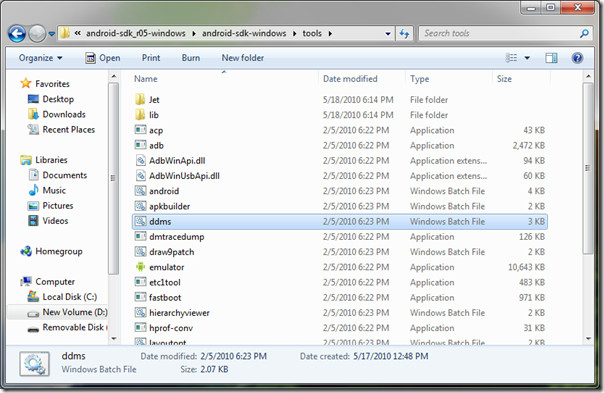Click the Forward navigation arrow

[x=37, y=34]
